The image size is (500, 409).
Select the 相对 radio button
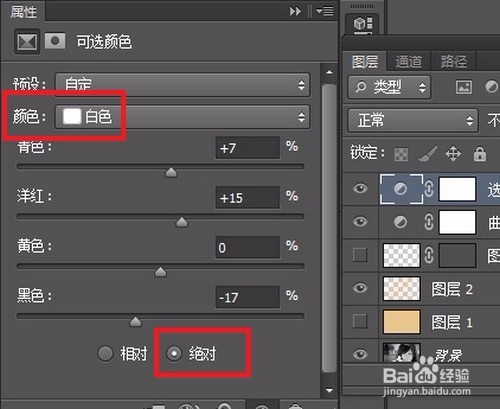[x=105, y=354]
